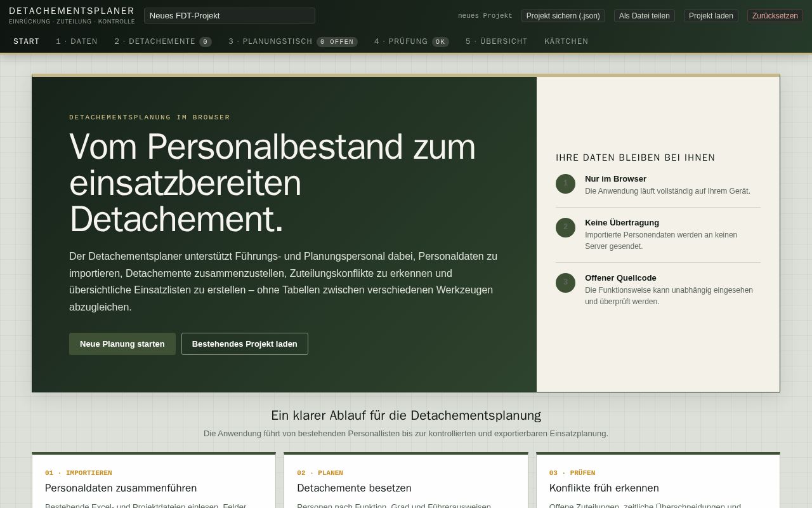Viewport: 812px width, 508px height.
Task: Select the 5 · Übersicht tab
Action: point(496,41)
